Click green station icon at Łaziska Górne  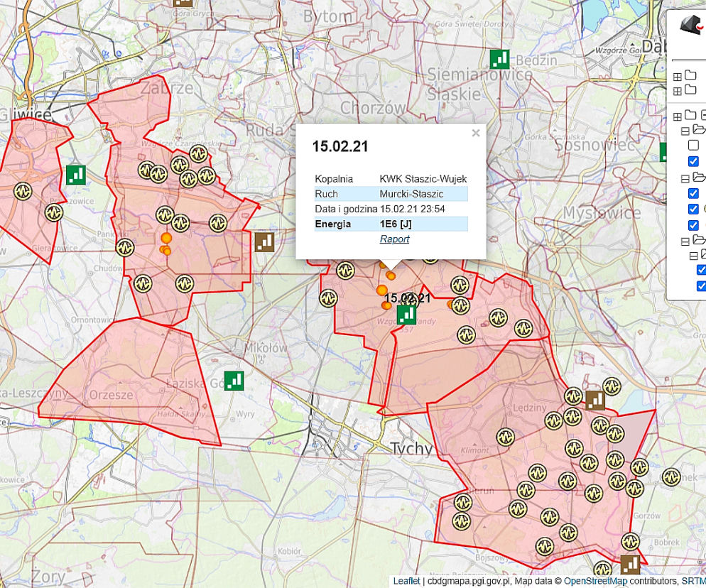(x=234, y=381)
